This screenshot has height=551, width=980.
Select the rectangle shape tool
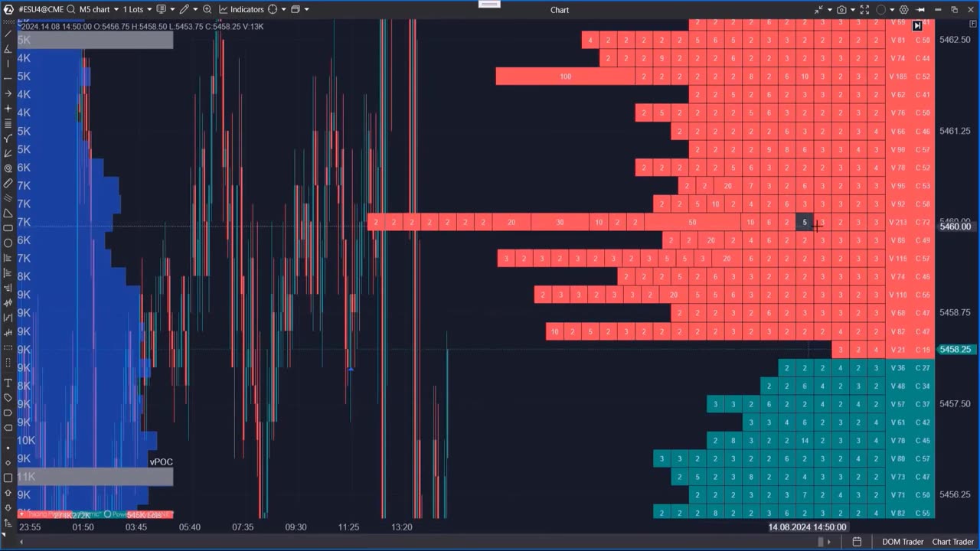[x=8, y=228]
